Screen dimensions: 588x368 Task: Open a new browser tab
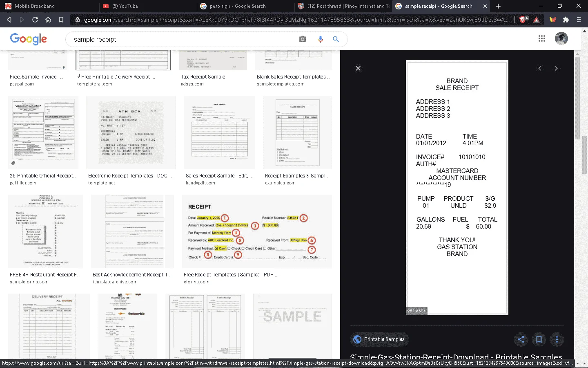click(x=498, y=6)
